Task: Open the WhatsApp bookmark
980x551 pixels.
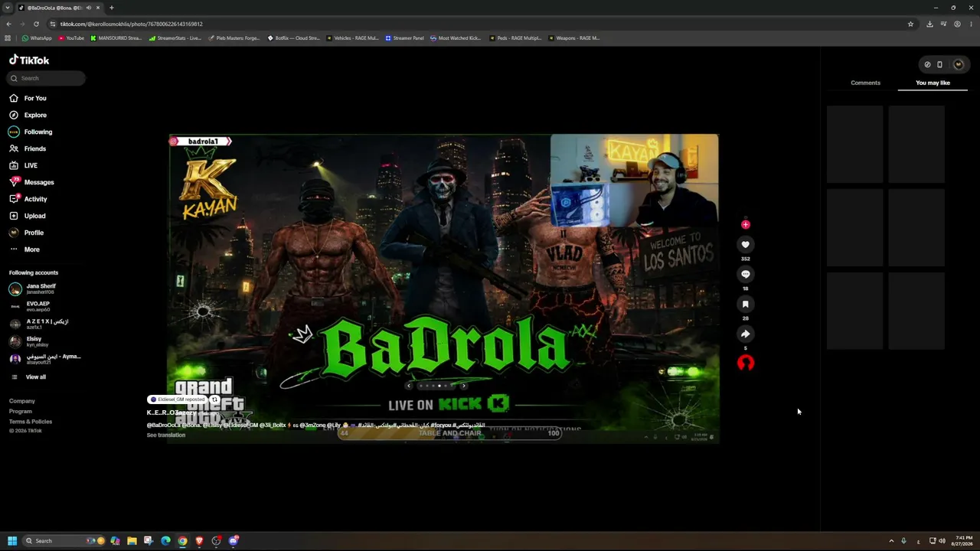Action: pyautogui.click(x=38, y=37)
